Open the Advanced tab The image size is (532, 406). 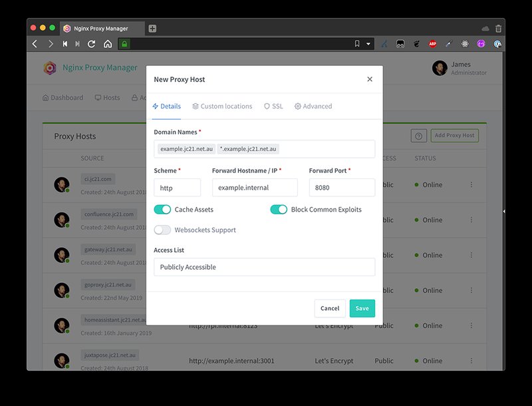(313, 106)
